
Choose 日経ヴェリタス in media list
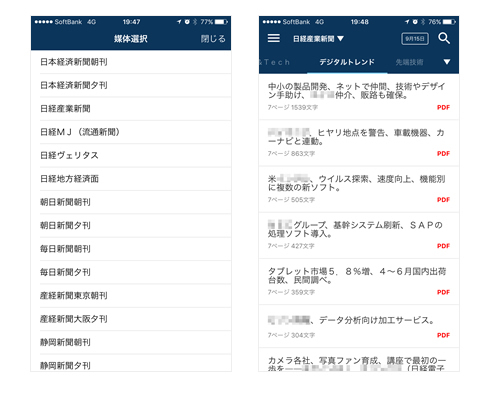click(x=131, y=155)
